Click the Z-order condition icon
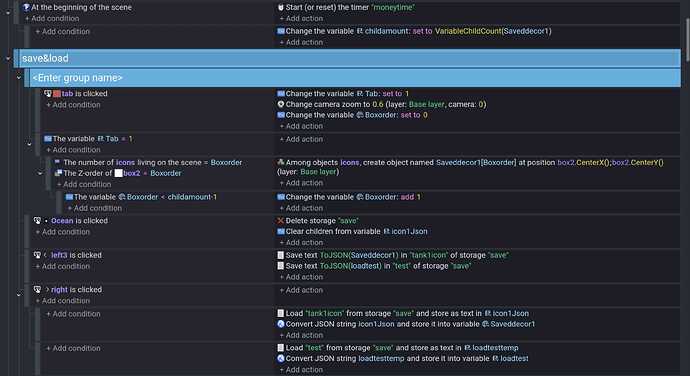 coord(58,173)
